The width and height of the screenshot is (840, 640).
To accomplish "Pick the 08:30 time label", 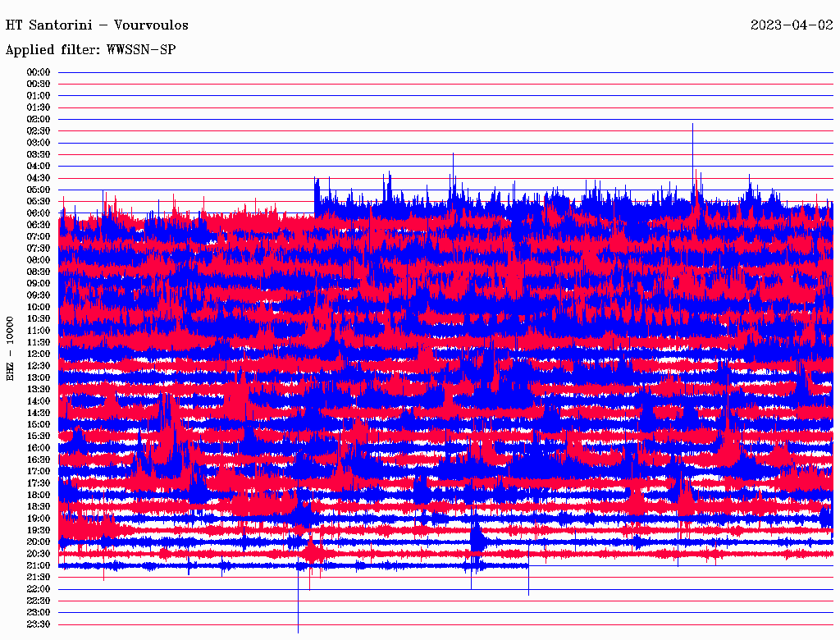I will tap(39, 272).
